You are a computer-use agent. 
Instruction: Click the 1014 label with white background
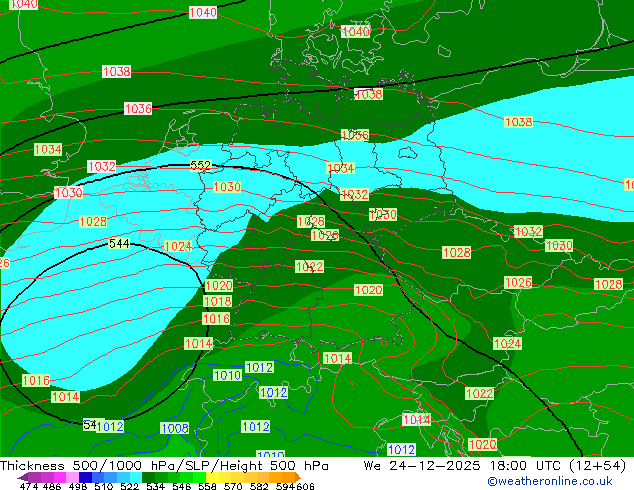tap(416, 420)
